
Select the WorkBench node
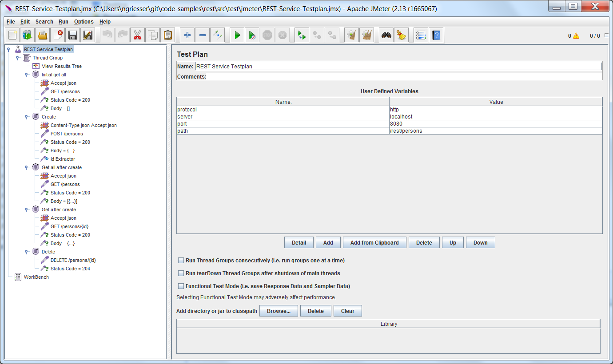click(36, 277)
